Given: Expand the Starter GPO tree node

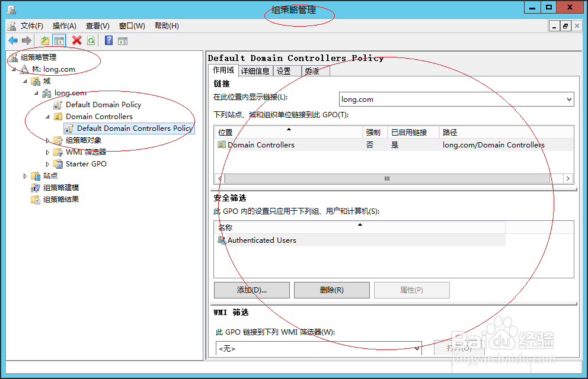Looking at the screenshot, I should 47,164.
